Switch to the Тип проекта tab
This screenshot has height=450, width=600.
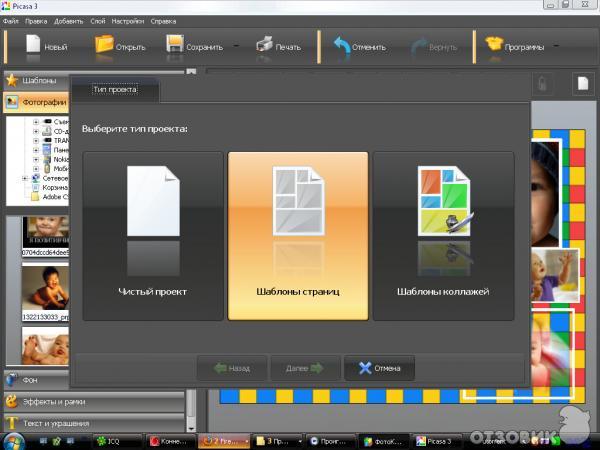[x=114, y=91]
